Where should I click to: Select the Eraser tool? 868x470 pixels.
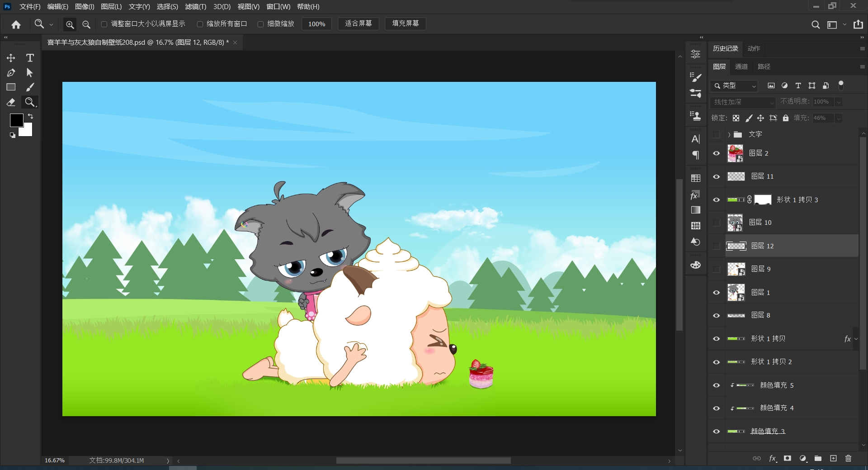(x=11, y=102)
